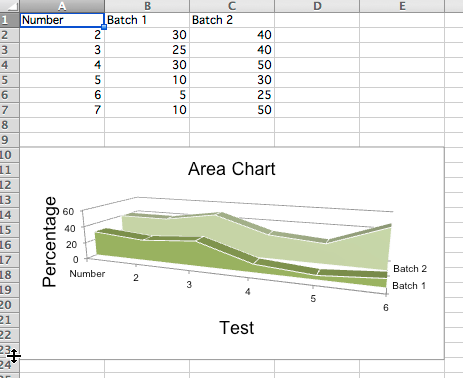Select column E header
463x378 pixels.
tap(402, 6)
